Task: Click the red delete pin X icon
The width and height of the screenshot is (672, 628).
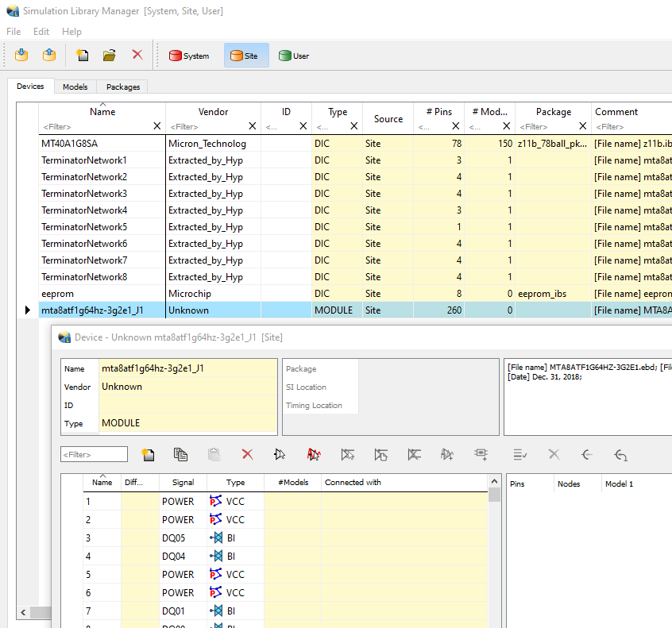Action: point(247,454)
